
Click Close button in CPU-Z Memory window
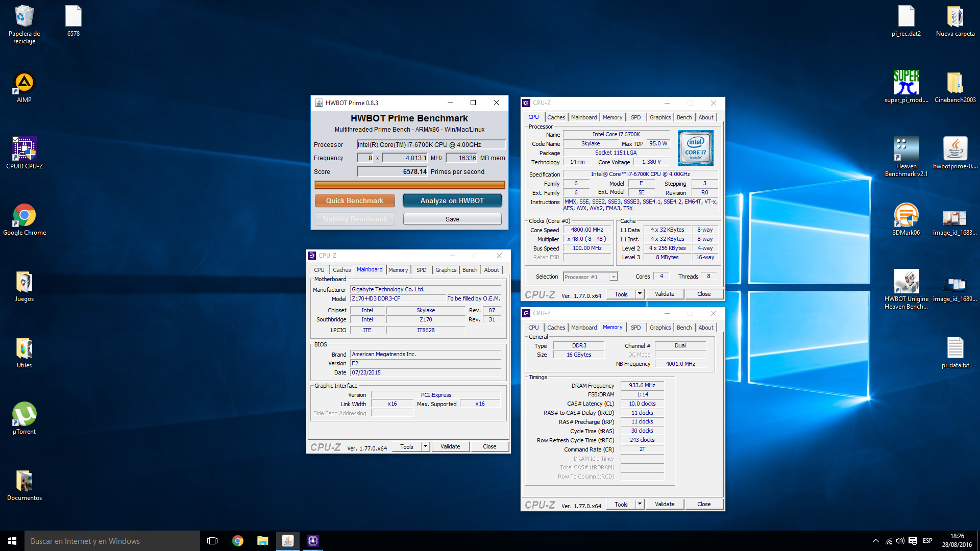click(x=704, y=504)
